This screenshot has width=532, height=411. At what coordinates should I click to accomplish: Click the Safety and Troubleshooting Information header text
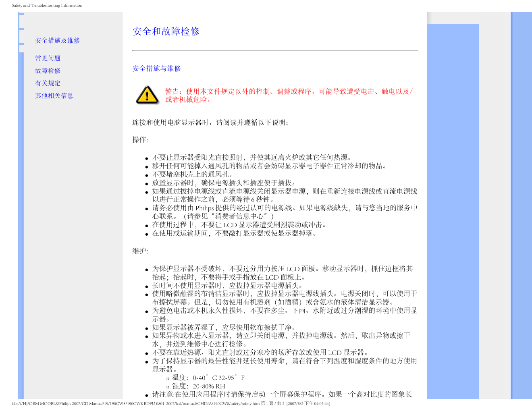47,6
